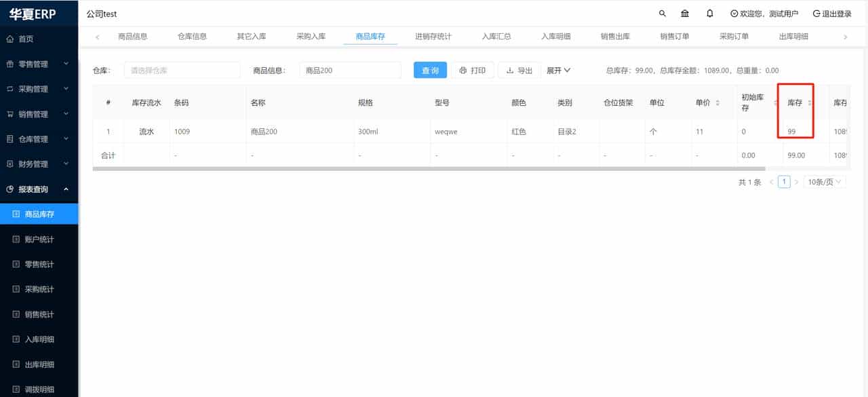
Task: Open 入库明细 from the sidebar
Action: click(x=39, y=339)
